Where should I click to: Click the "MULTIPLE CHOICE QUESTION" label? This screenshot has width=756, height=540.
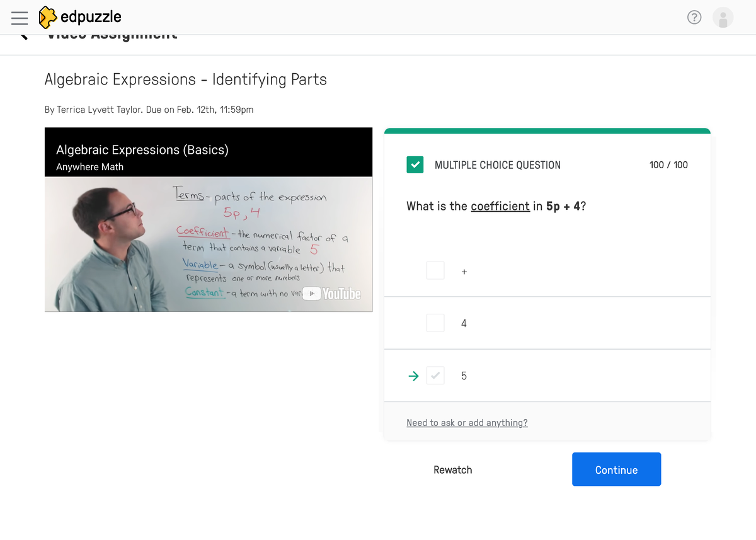[498, 165]
